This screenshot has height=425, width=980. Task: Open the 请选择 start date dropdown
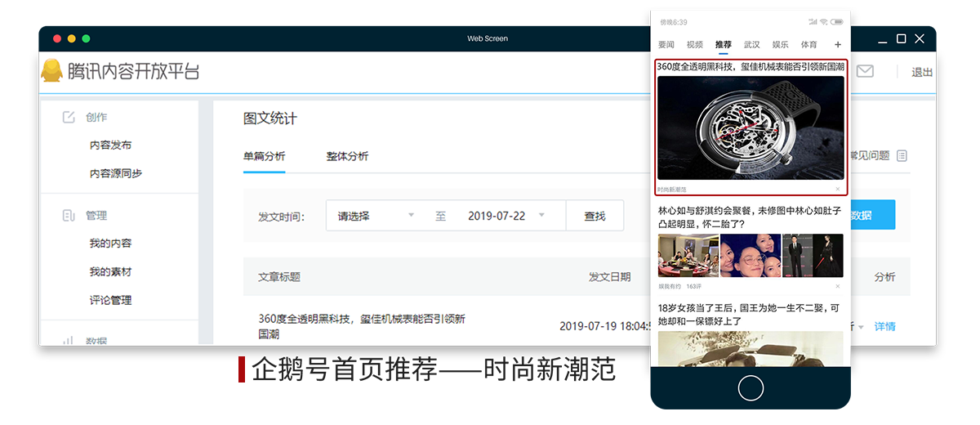[376, 216]
